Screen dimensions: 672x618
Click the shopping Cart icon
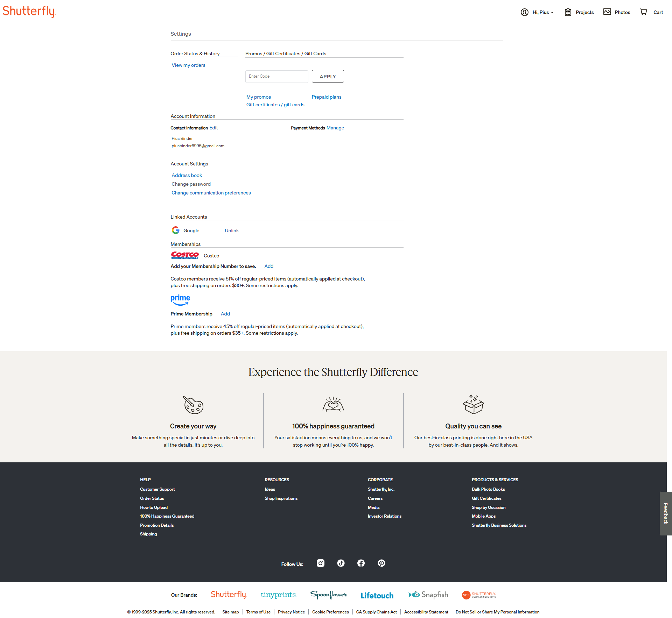coord(643,12)
